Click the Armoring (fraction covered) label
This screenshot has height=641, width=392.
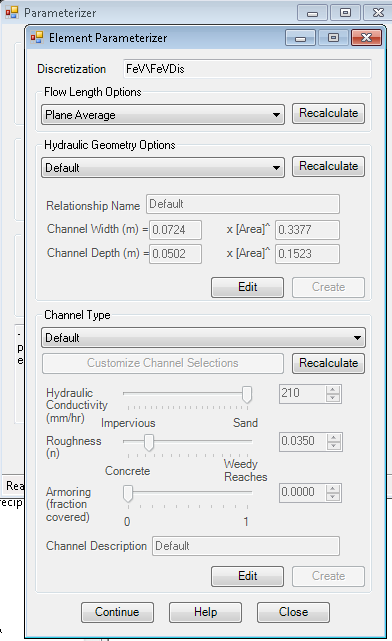click(68, 504)
